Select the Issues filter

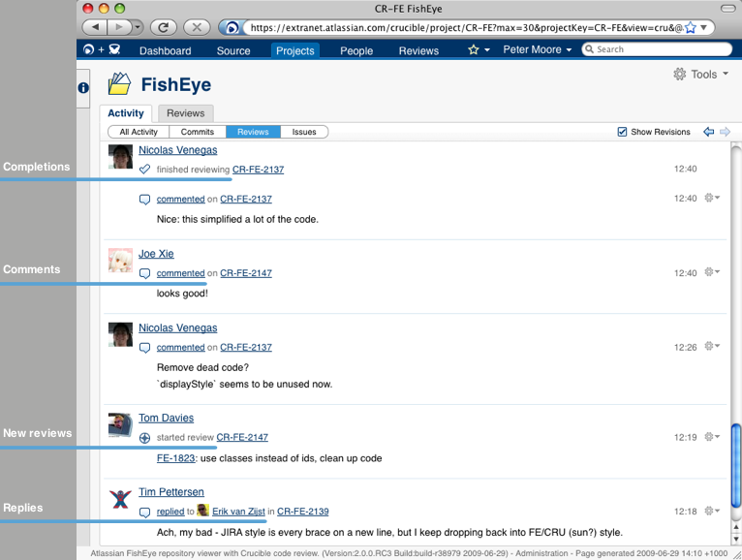point(304,132)
